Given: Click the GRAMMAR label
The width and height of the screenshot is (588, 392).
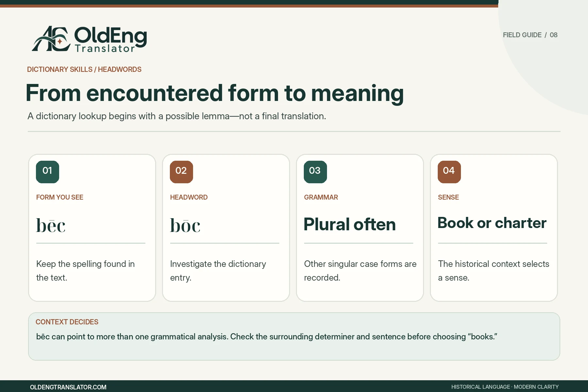Looking at the screenshot, I should (321, 197).
